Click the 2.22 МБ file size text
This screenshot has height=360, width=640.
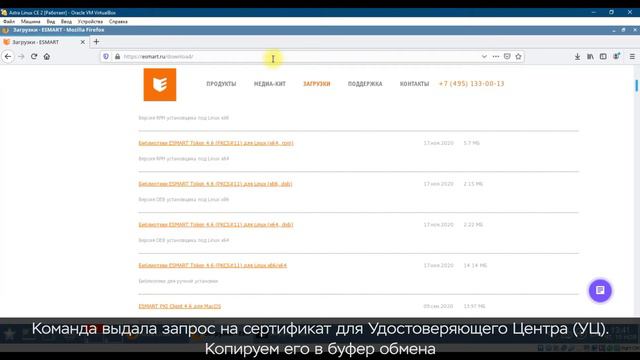(x=473, y=225)
